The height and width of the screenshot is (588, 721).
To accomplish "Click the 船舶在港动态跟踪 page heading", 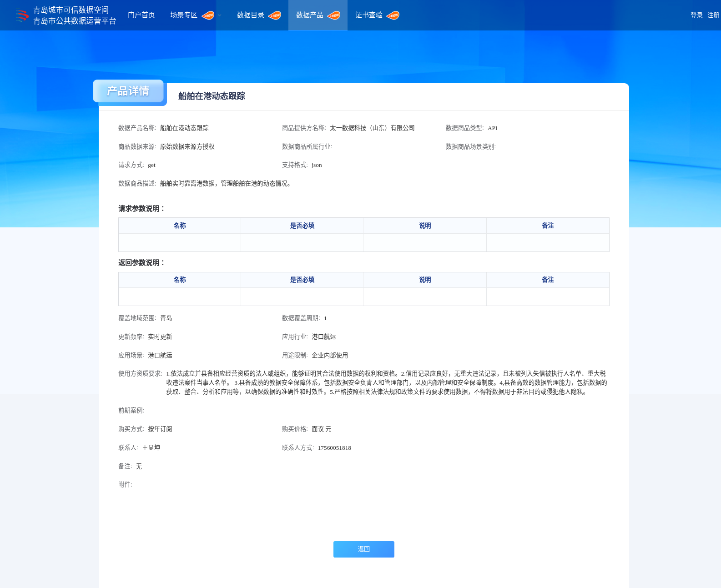I will 212,96.
